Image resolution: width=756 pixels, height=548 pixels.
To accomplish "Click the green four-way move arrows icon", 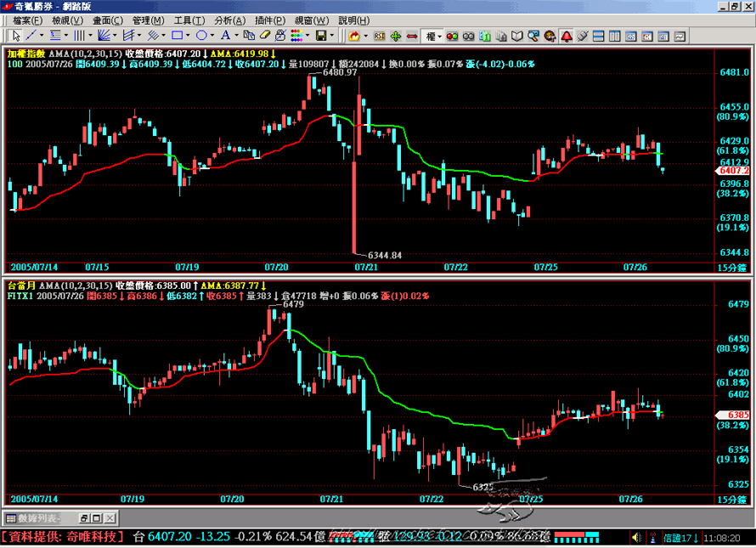I will (395, 36).
